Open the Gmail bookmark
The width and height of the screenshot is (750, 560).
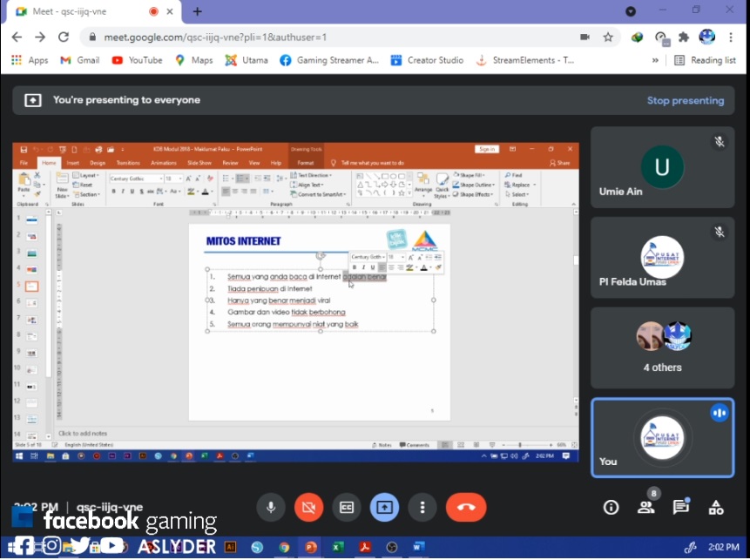click(79, 60)
